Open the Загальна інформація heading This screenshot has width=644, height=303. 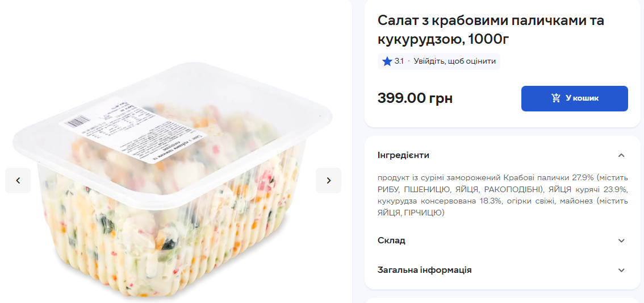[x=424, y=270]
